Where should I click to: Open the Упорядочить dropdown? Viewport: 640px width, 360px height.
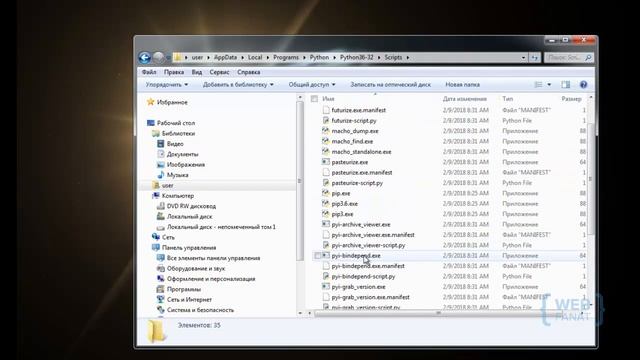(167, 84)
